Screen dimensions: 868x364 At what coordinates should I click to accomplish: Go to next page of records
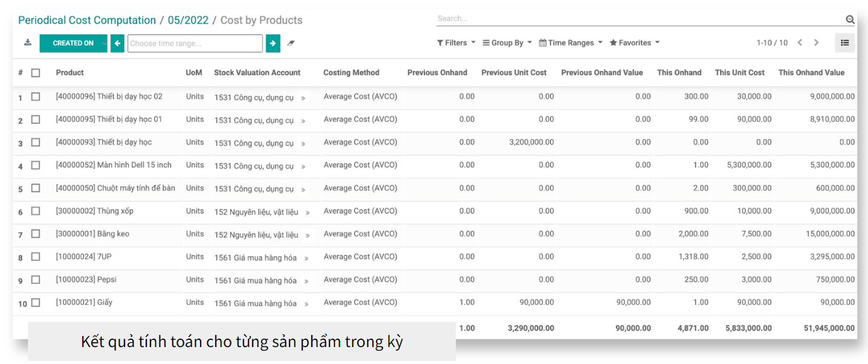coord(816,43)
